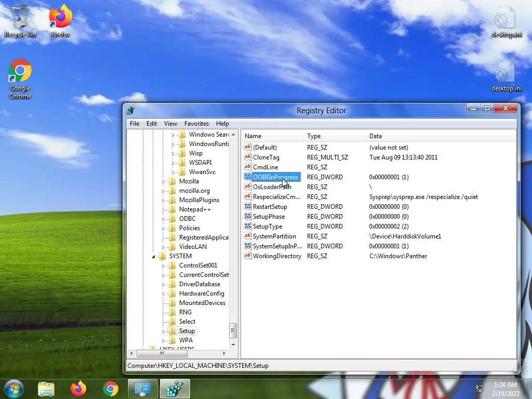The width and height of the screenshot is (532, 399).
Task: Expand the Windows Search key
Action: pos(173,135)
